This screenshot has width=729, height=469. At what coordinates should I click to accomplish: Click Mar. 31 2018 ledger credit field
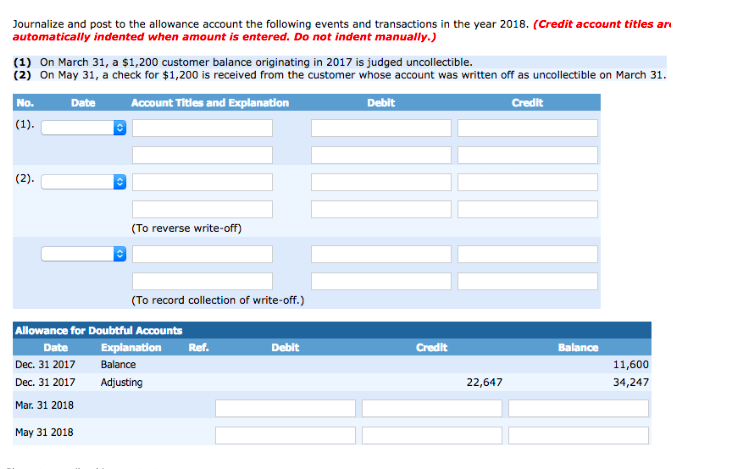432,408
